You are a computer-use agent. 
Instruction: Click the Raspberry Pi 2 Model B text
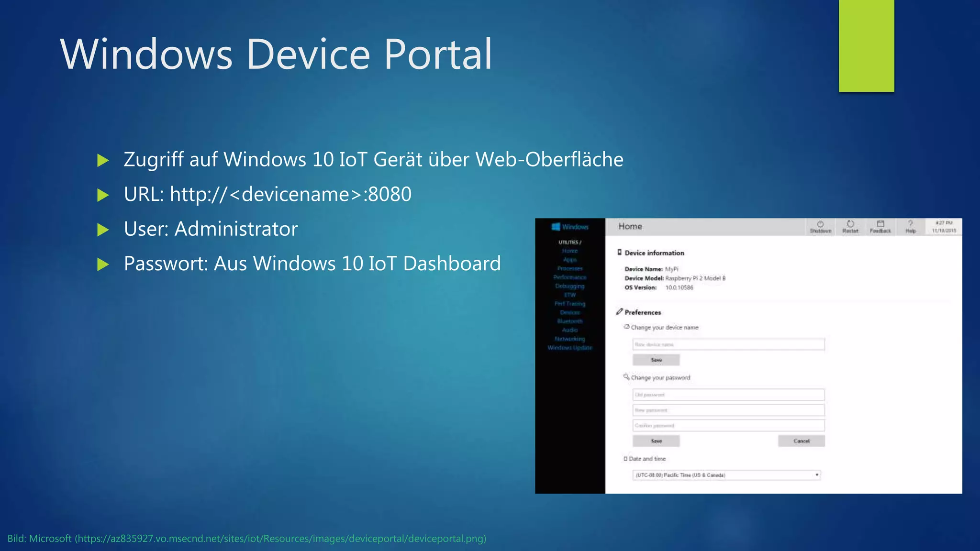695,278
